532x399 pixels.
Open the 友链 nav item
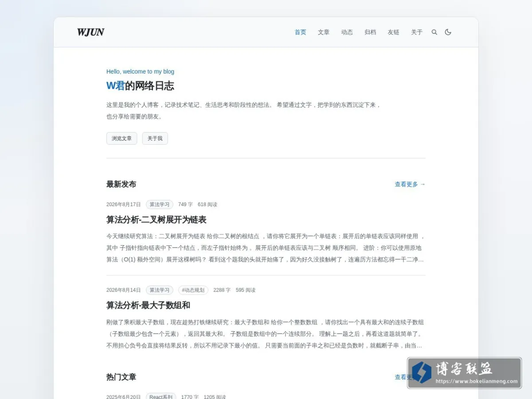(394, 32)
